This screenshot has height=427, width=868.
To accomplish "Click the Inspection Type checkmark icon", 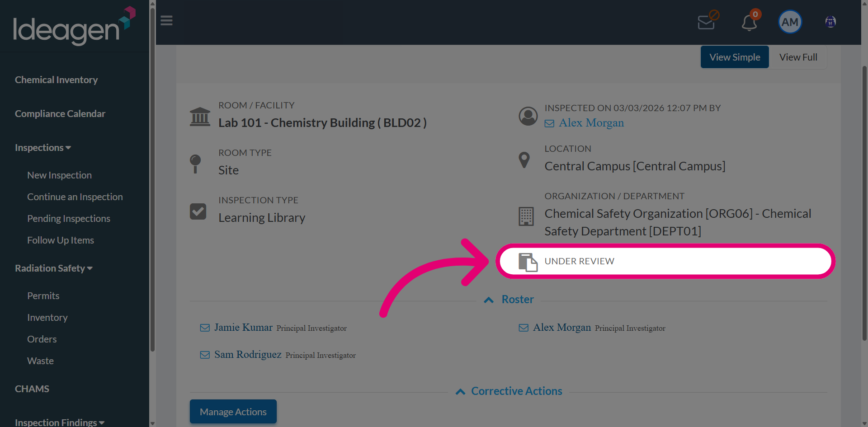I will (198, 211).
